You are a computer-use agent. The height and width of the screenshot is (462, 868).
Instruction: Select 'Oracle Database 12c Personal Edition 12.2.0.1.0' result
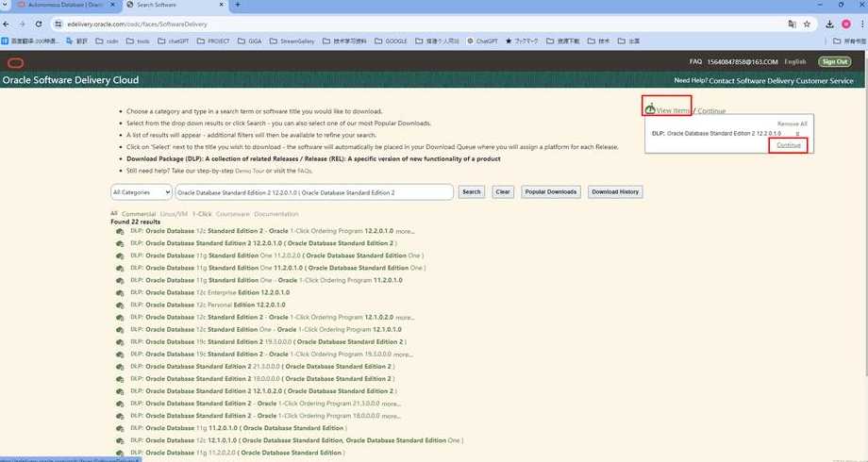(209, 305)
